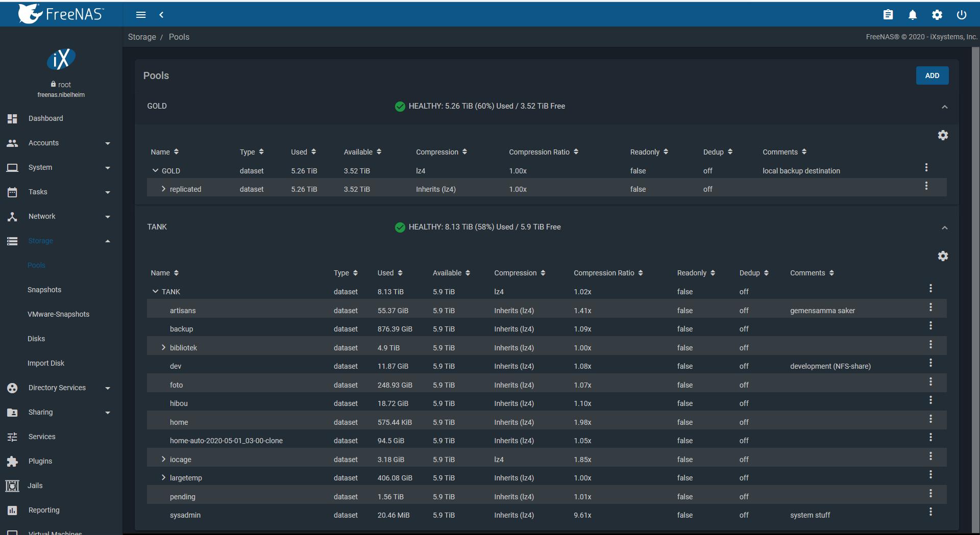The height and width of the screenshot is (535, 980).
Task: Expand the iocage dataset
Action: pyautogui.click(x=163, y=459)
